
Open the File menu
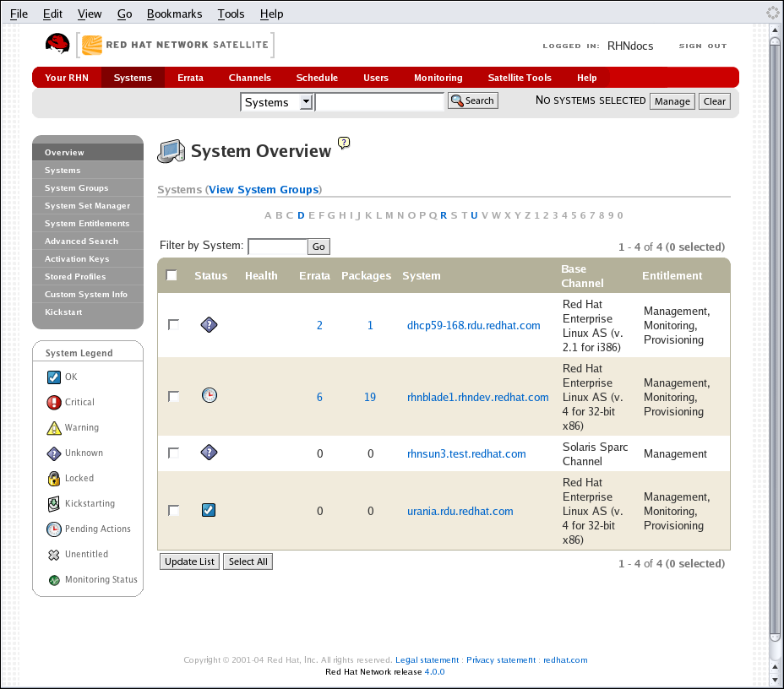19,14
